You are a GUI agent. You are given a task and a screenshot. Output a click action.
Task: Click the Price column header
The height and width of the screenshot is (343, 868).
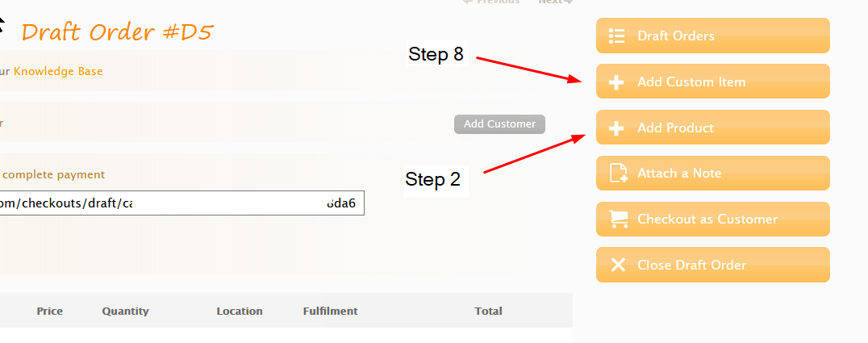50,311
